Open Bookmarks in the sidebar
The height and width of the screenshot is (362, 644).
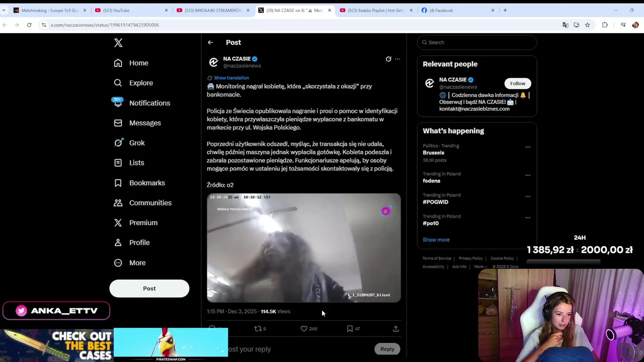point(139,183)
